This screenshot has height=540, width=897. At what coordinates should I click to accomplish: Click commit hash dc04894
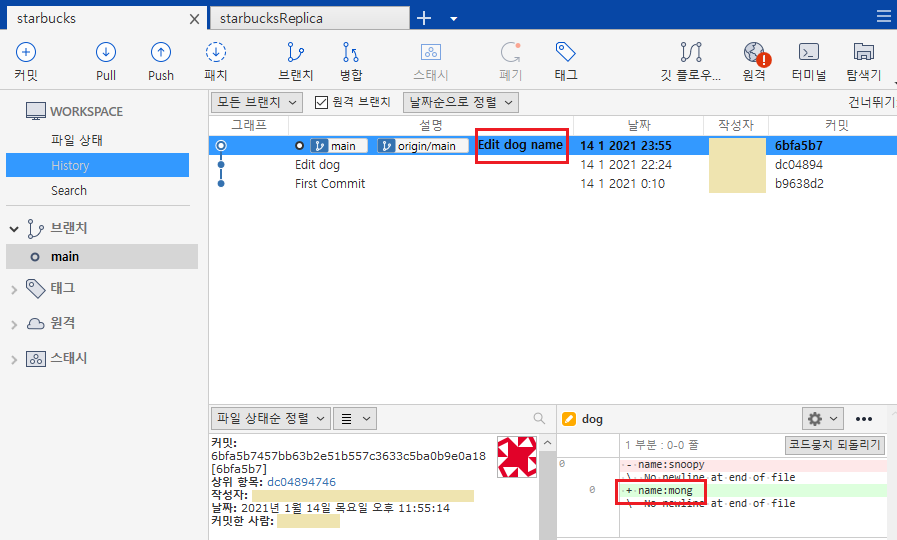(799, 165)
